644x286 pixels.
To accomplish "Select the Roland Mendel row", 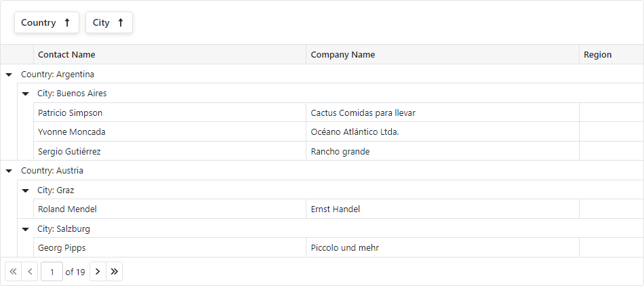I will pos(338,209).
